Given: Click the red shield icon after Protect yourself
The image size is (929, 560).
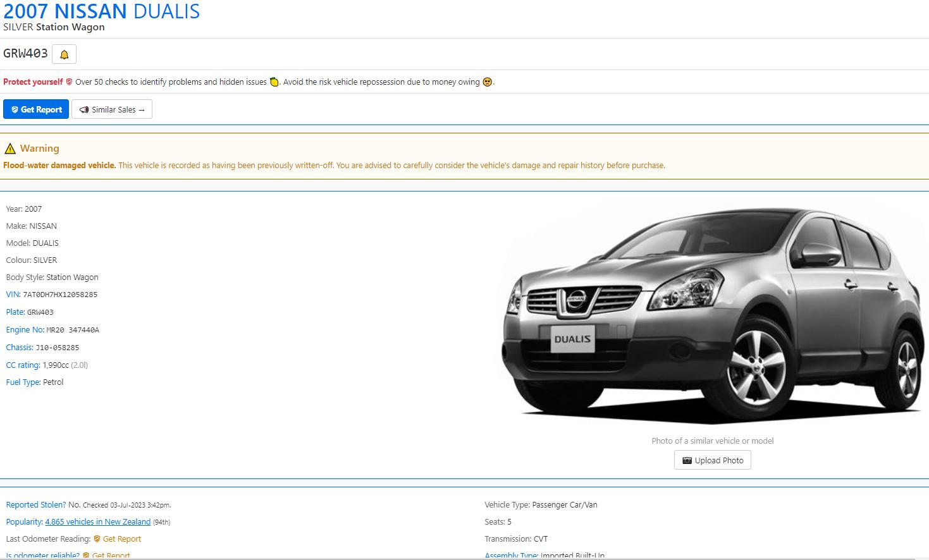Looking at the screenshot, I should click(x=69, y=82).
